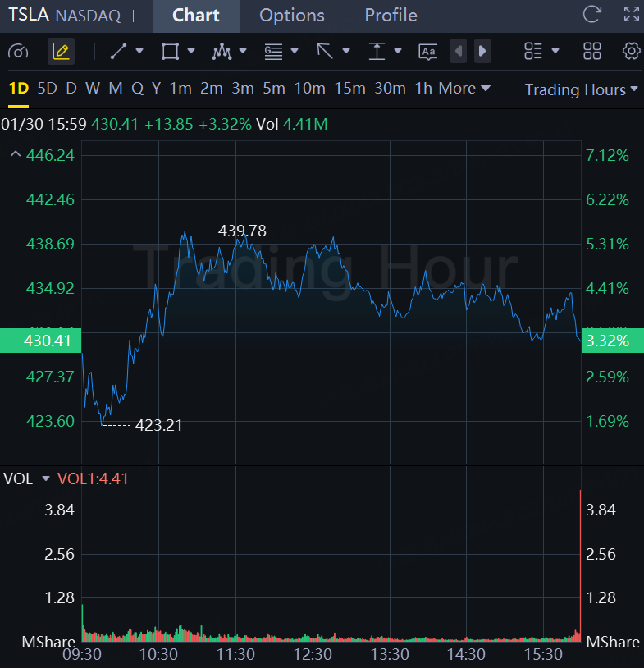Screen dimensions: 644x668
Task: Select the 1m interval
Action: [x=180, y=89]
